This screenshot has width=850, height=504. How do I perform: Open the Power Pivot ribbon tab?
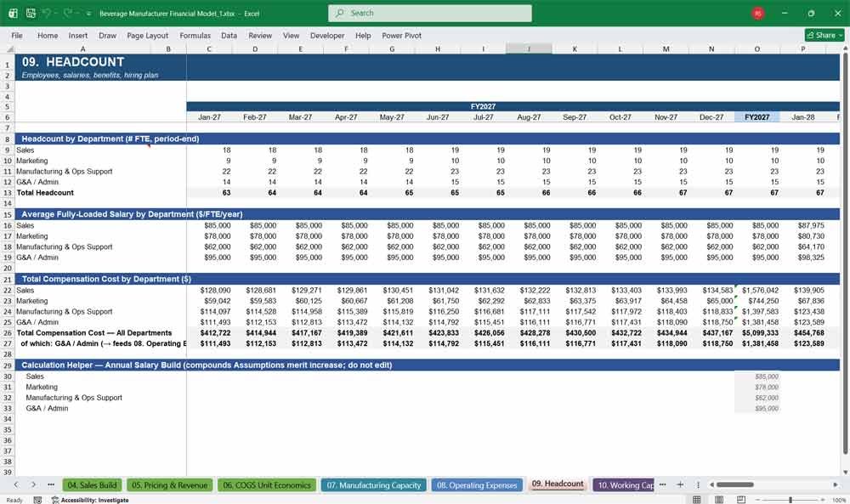point(402,35)
